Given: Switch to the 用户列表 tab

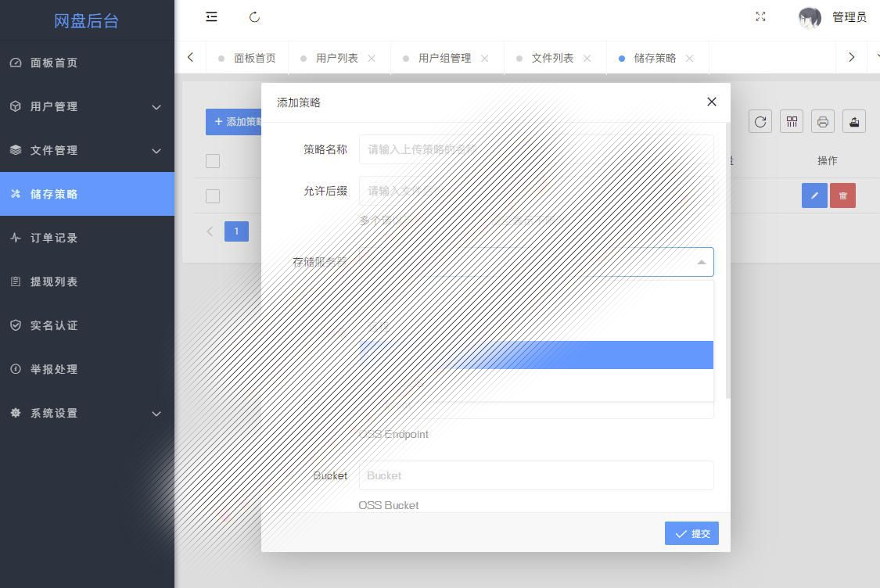Looking at the screenshot, I should pos(336,59).
